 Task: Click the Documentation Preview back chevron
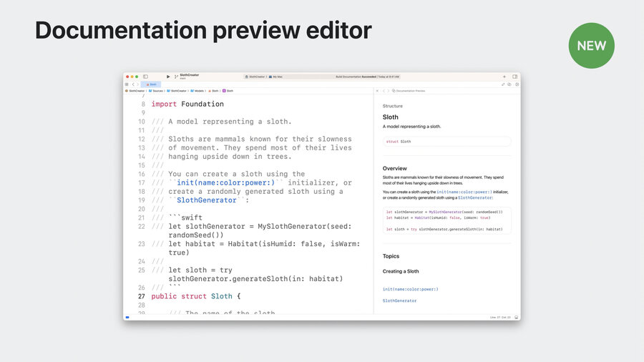(384, 91)
